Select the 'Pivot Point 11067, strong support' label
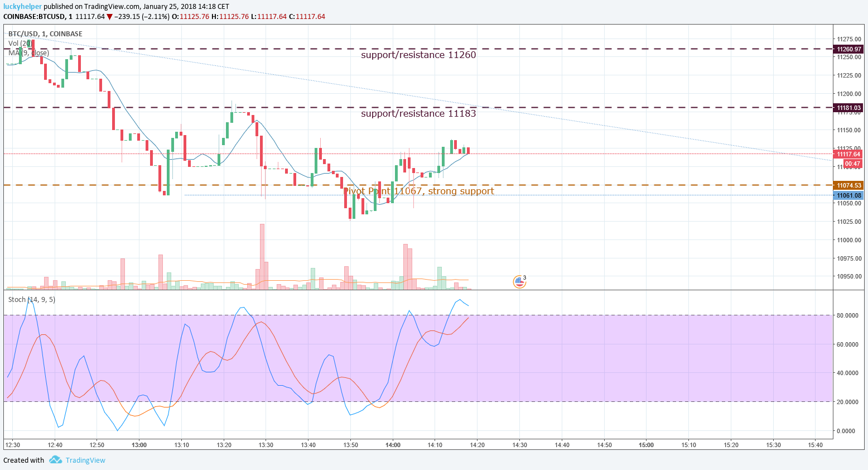Image resolution: width=868 pixels, height=470 pixels. point(418,191)
